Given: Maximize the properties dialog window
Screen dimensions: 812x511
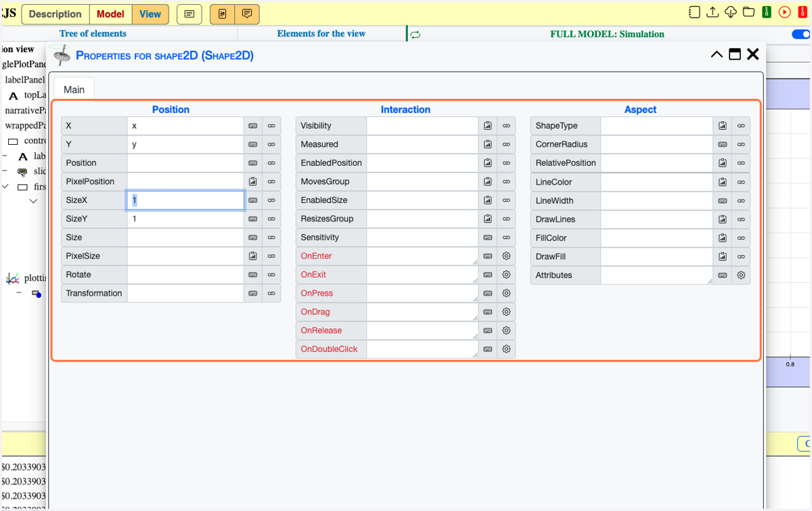Looking at the screenshot, I should tap(735, 55).
